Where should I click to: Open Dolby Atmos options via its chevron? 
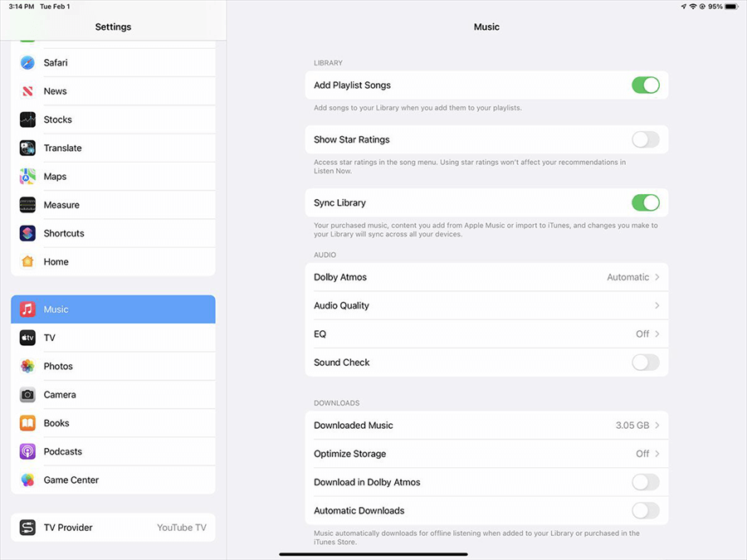(x=657, y=277)
